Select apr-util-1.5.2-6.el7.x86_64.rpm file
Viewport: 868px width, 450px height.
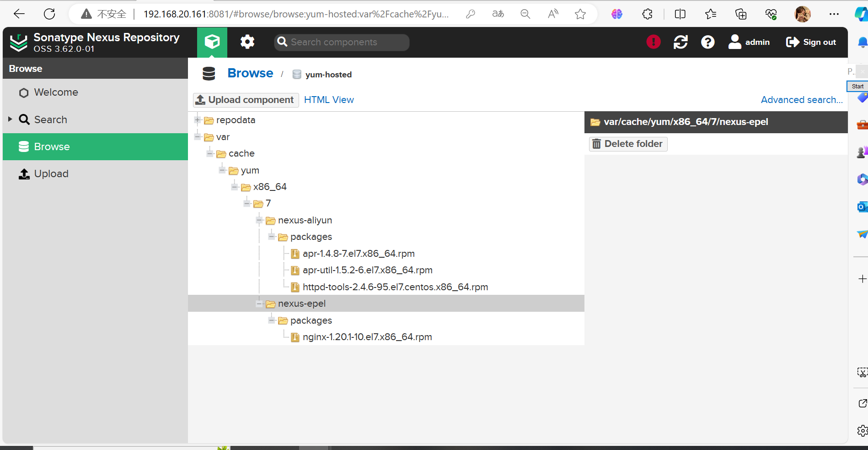(x=367, y=270)
